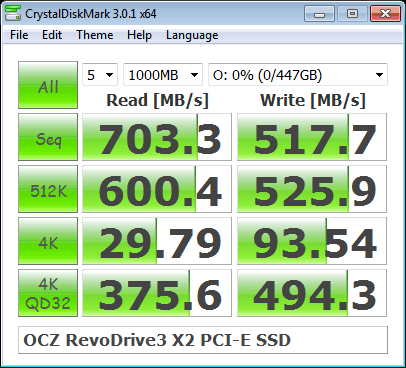Start the 4K QD32 benchmark test
The height and width of the screenshot is (368, 406).
[x=48, y=293]
